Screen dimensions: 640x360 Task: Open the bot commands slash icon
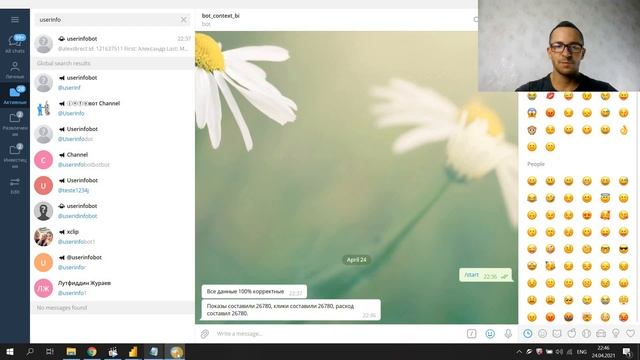coord(471,334)
